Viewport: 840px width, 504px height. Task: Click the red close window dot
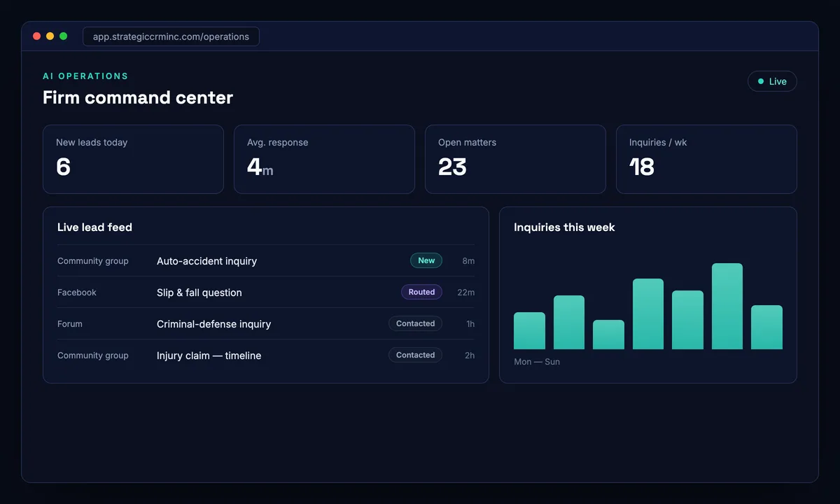click(x=36, y=36)
